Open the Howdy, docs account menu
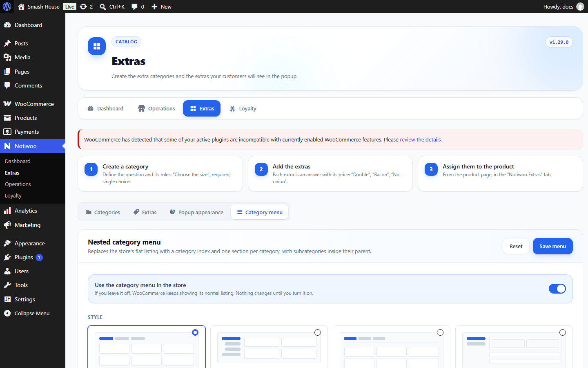 [x=563, y=7]
